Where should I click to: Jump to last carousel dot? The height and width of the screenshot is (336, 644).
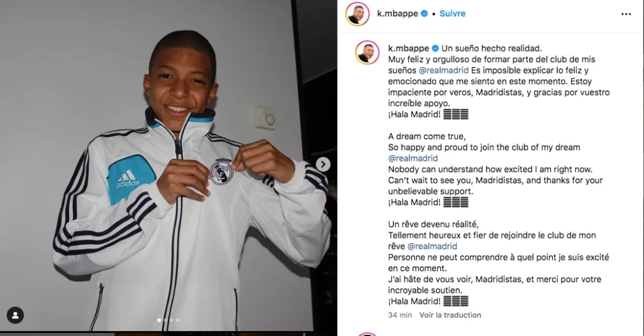point(177,320)
